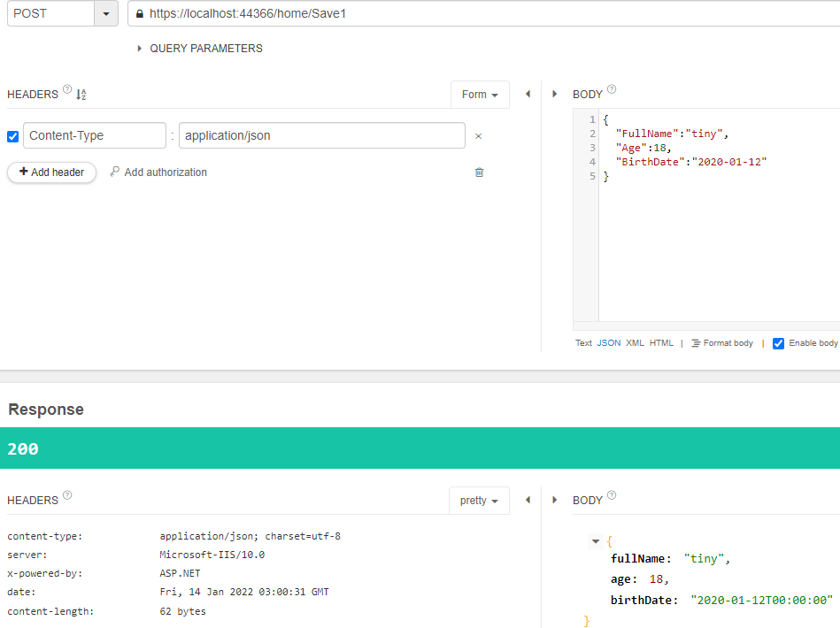Image resolution: width=840 pixels, height=628 pixels.
Task: Click the Add header button
Action: 52,172
